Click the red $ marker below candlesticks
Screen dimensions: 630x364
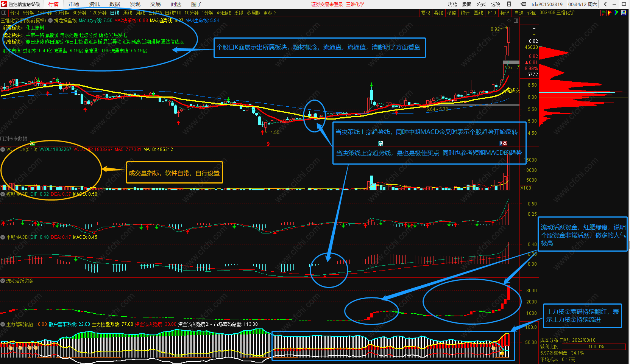click(268, 144)
